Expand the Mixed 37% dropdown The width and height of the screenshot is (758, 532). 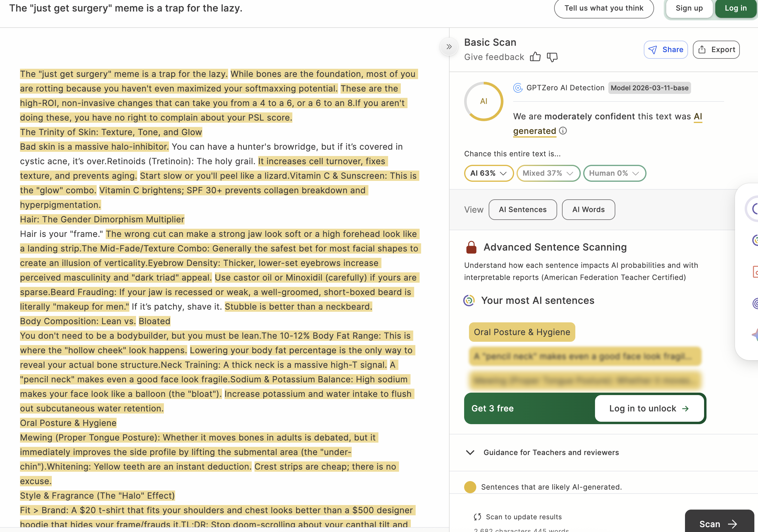tap(548, 173)
